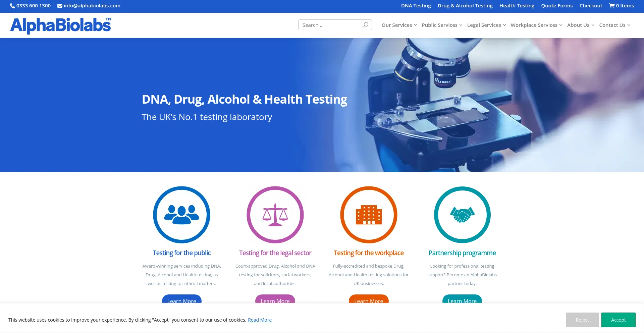This screenshot has height=333, width=644.
Task: Open Testing for the legal sector heading
Action: [275, 253]
